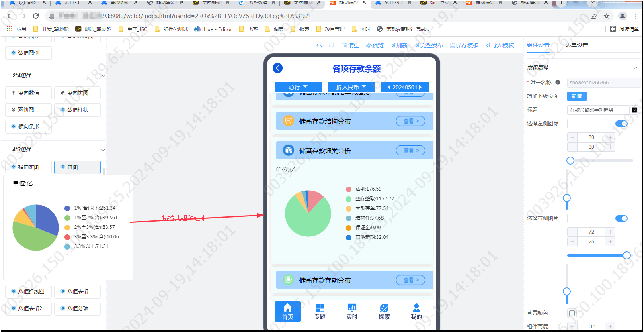
Task: Open the 我的 profile navigation icon
Action: pyautogui.click(x=416, y=308)
